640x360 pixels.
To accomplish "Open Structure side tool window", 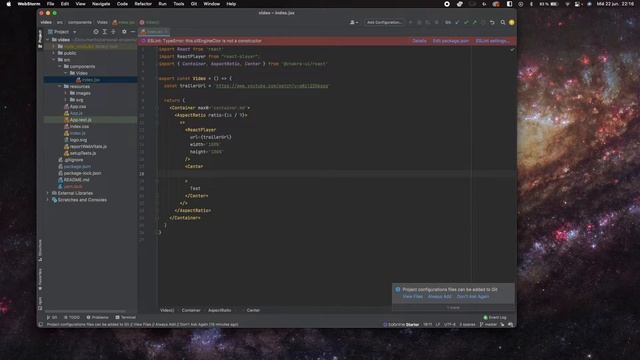I will pyautogui.click(x=40, y=250).
